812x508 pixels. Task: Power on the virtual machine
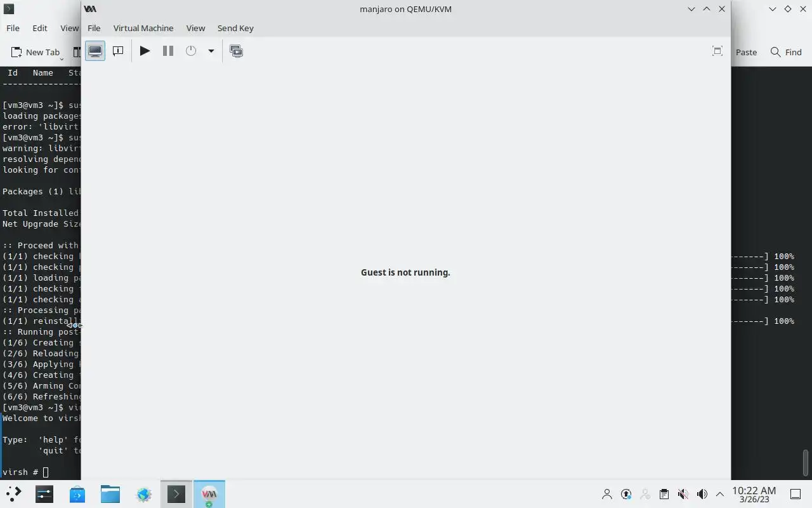[x=145, y=51]
